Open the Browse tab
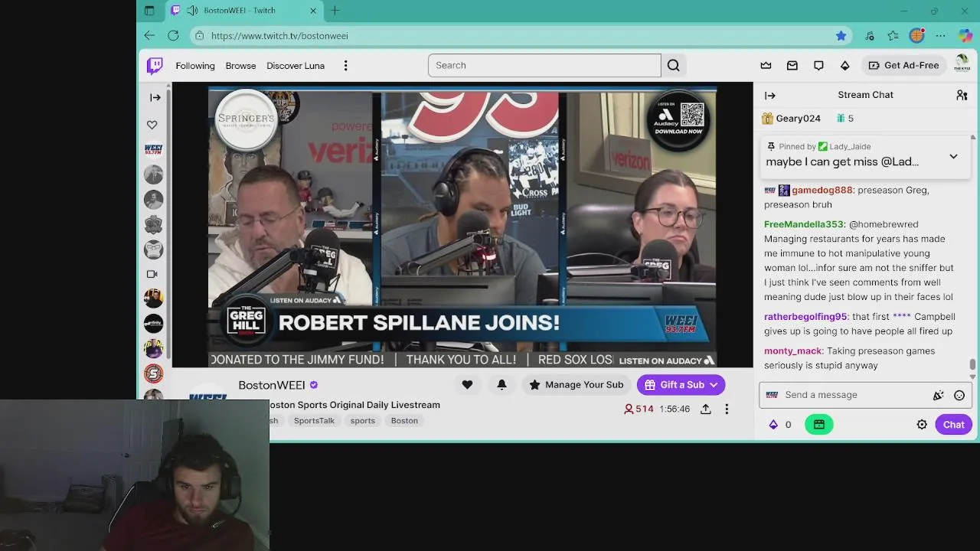The height and width of the screenshot is (551, 980). 240,66
